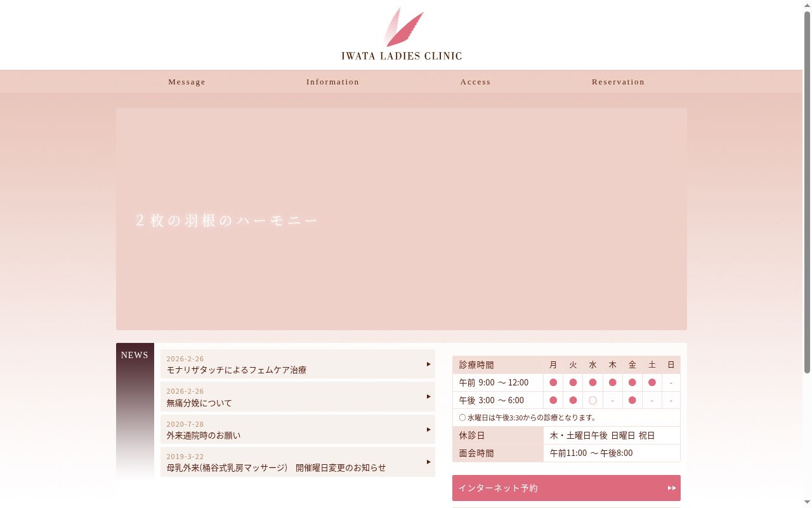Screen dimensions: 812x508
Task: Select the Access navigation item
Action: click(476, 82)
